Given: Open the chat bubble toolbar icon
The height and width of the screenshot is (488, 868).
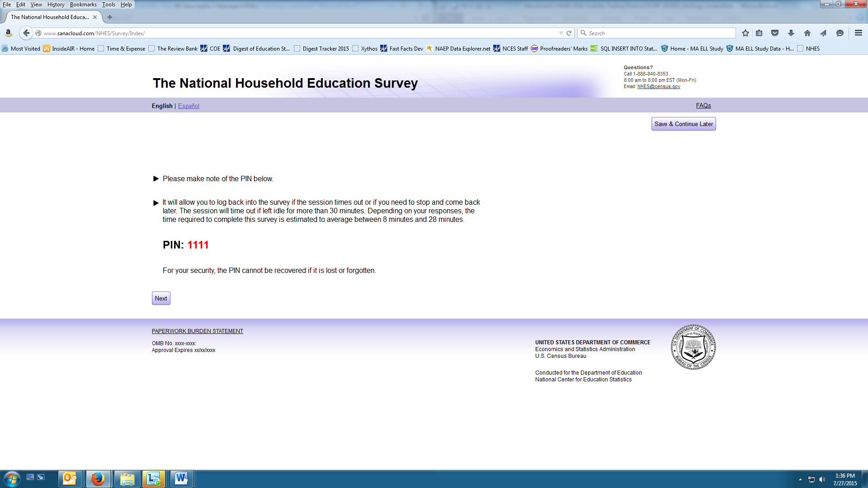Looking at the screenshot, I should click(x=840, y=33).
